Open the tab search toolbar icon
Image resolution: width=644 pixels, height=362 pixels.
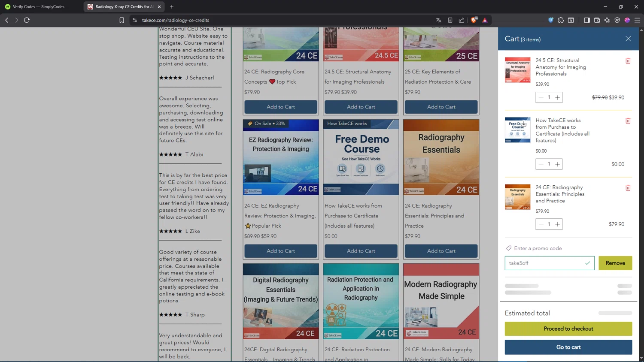click(x=571, y=20)
